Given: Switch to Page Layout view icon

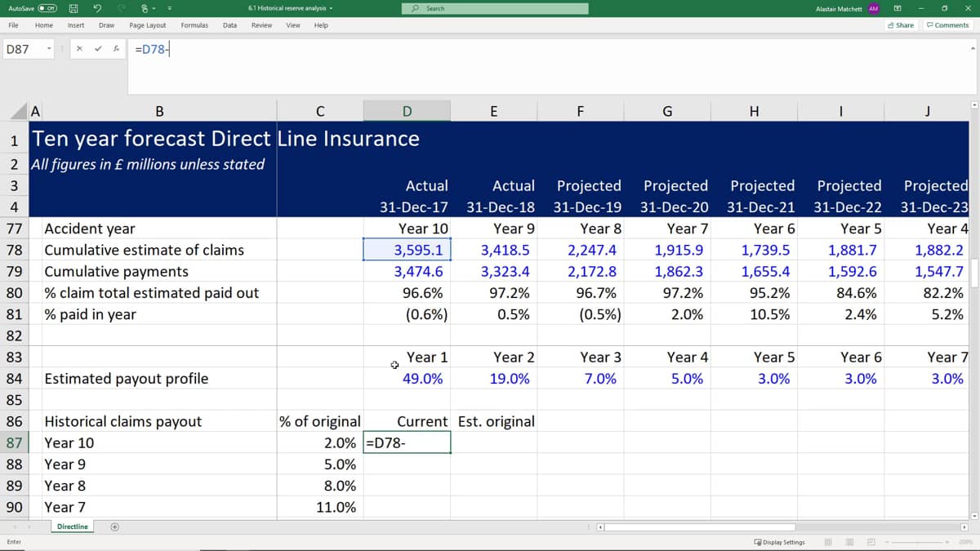Looking at the screenshot, I should [x=849, y=542].
